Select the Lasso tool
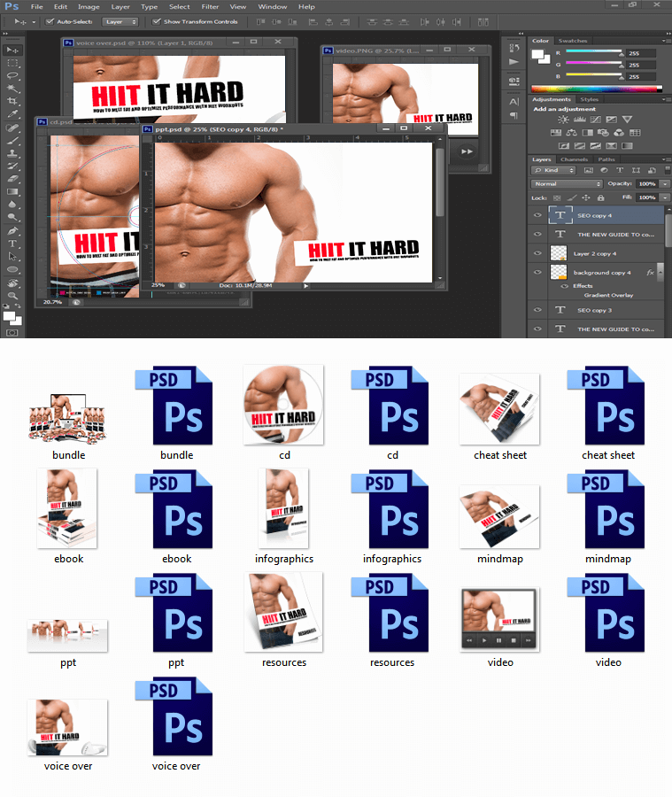Image resolution: width=672 pixels, height=797 pixels. 12,76
